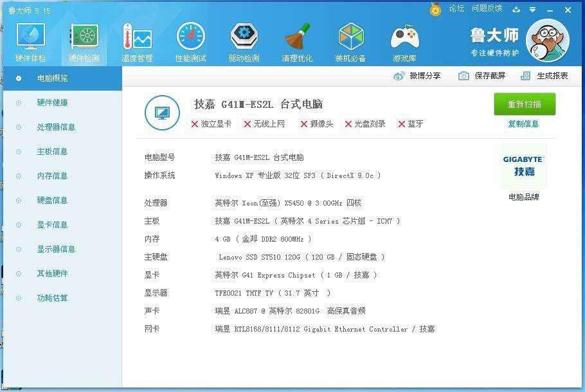Click the download tray icon in title bar
The height and width of the screenshot is (392, 585).
(x=516, y=10)
